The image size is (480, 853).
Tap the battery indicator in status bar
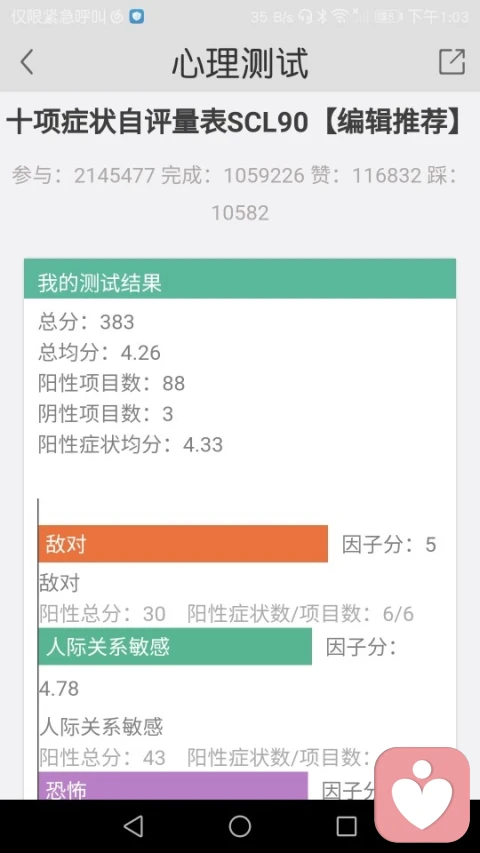[x=388, y=17]
